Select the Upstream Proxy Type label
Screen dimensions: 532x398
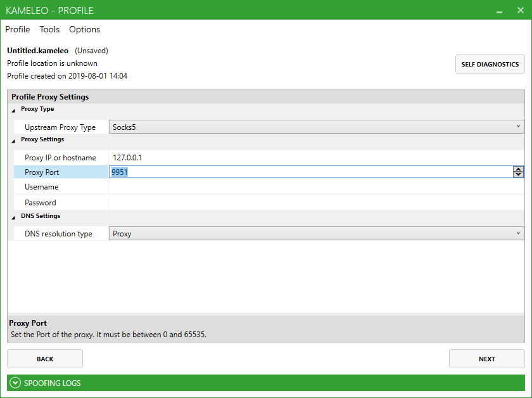click(60, 127)
